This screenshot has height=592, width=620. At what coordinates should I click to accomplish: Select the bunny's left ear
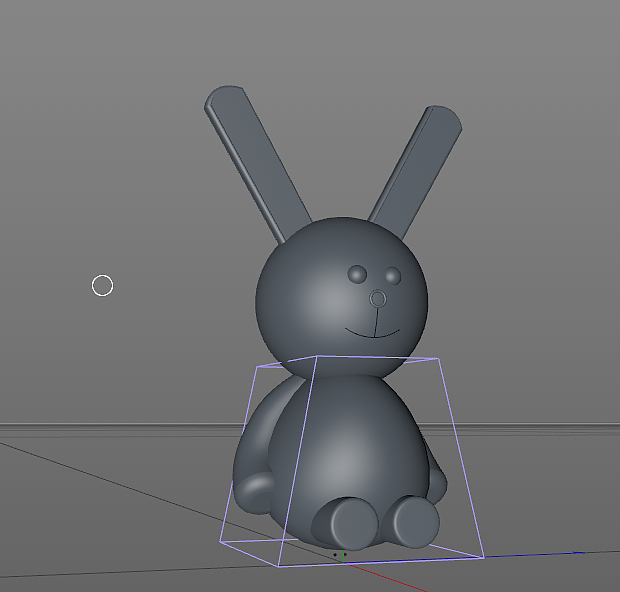(258, 163)
